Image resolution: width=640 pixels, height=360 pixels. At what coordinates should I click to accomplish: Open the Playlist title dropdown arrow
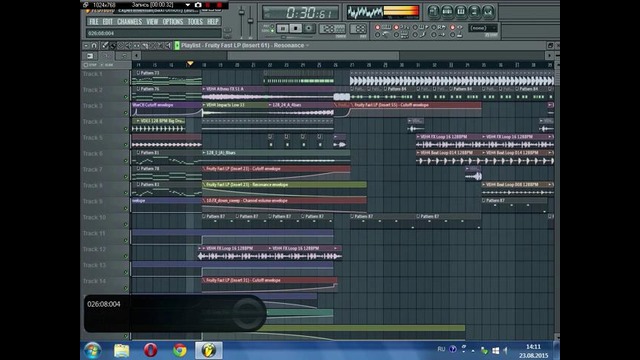click(x=307, y=45)
